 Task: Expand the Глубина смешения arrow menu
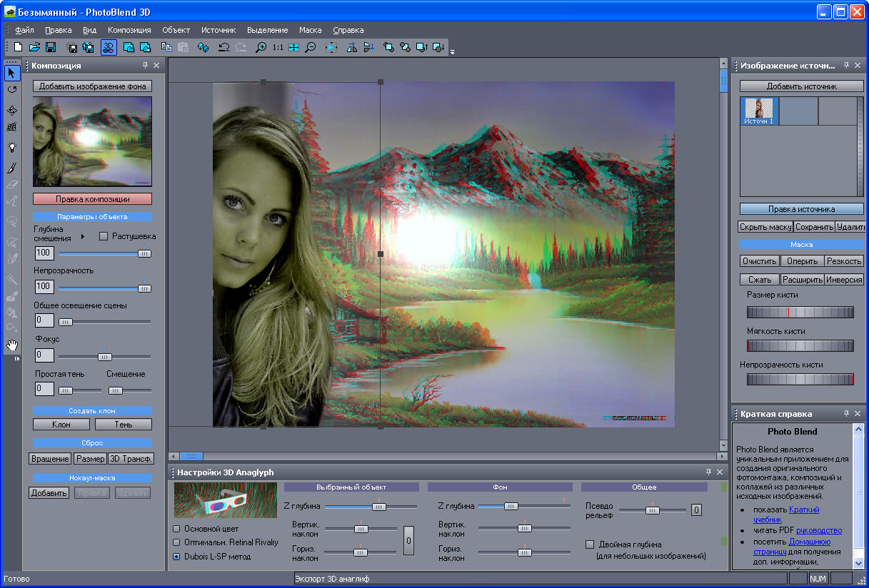[x=82, y=236]
